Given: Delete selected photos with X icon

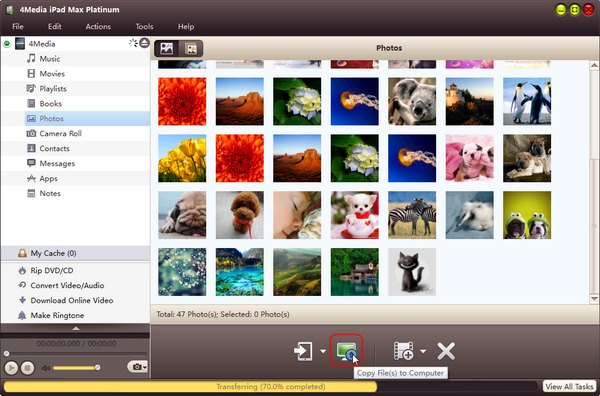Looking at the screenshot, I should click(x=446, y=351).
